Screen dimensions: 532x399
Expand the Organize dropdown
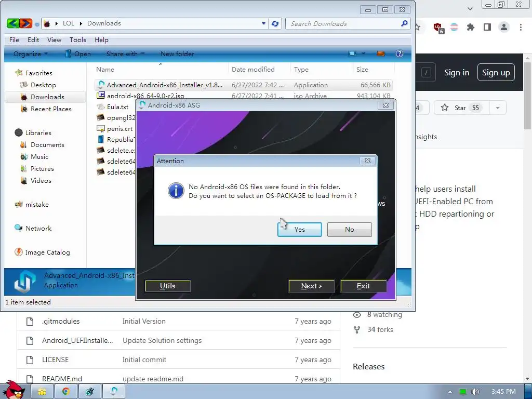[30, 54]
